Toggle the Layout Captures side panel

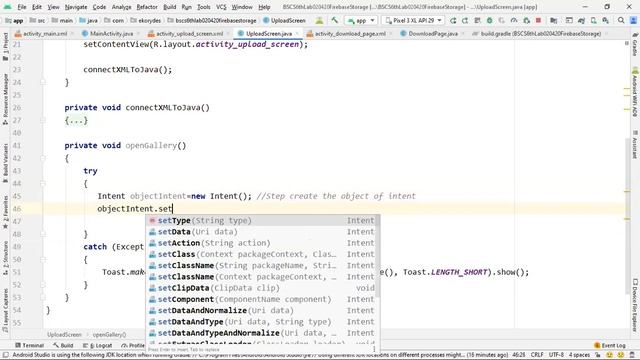coord(5,310)
